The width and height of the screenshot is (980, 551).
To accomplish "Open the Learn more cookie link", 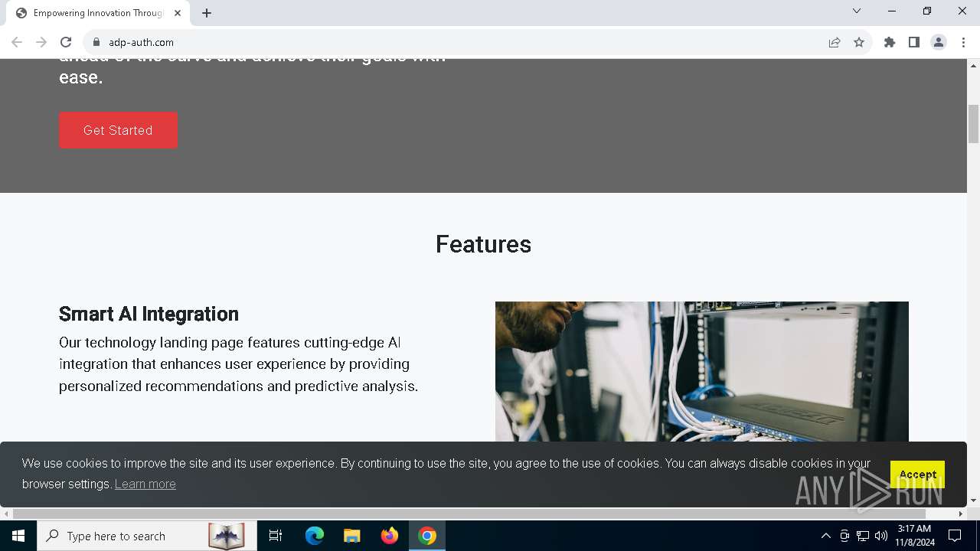I will (145, 484).
